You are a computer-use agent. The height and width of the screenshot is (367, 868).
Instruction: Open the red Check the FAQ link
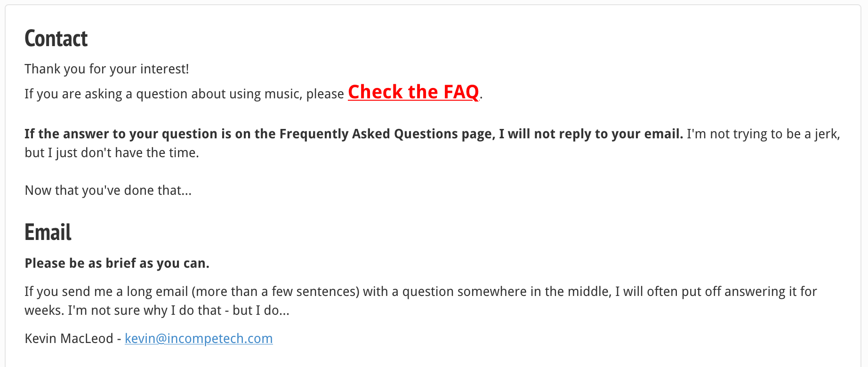(x=413, y=92)
